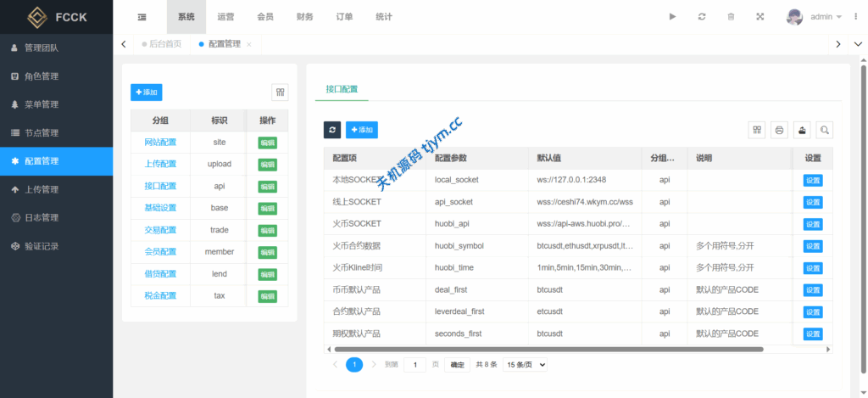Select the 系统 top menu
Image resolution: width=868 pixels, height=398 pixels.
(x=186, y=17)
